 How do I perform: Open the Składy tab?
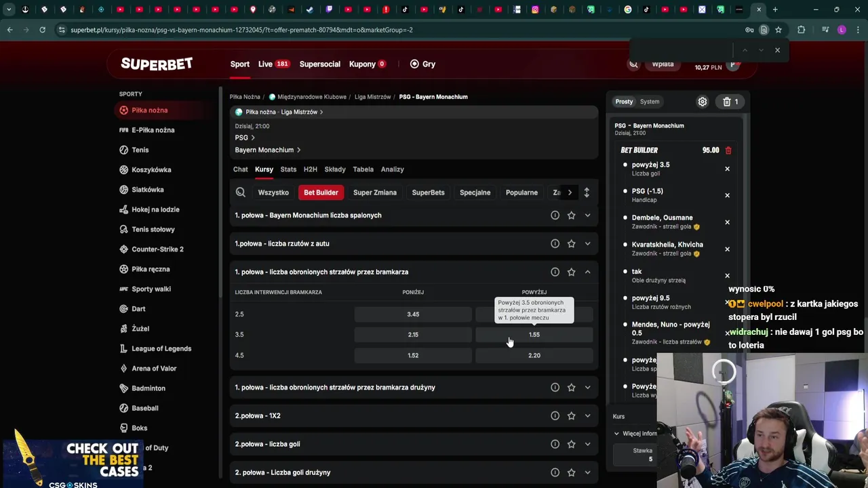(335, 169)
